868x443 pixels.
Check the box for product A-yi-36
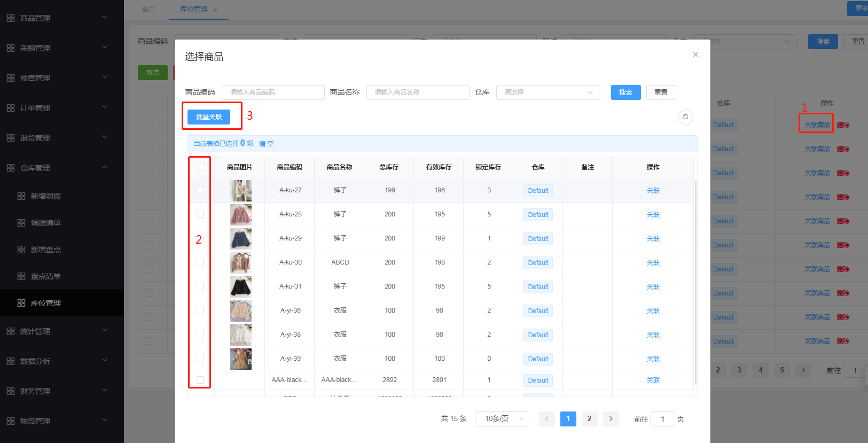tap(200, 310)
